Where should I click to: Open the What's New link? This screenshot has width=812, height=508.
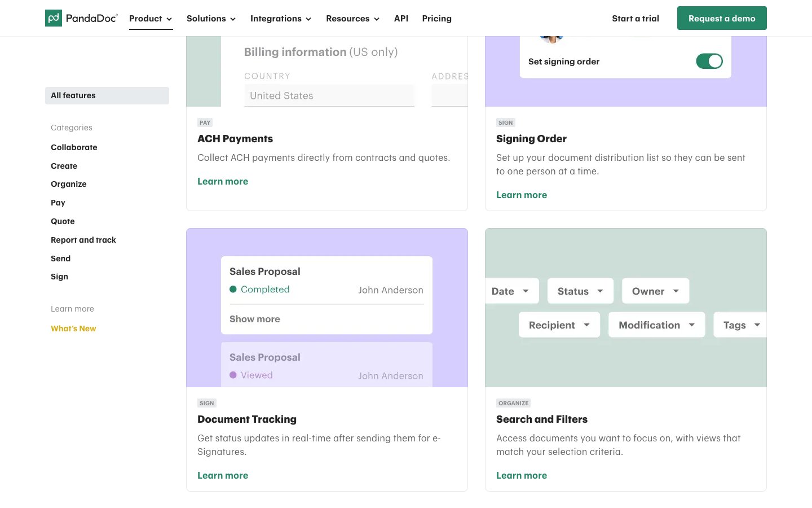click(x=73, y=329)
